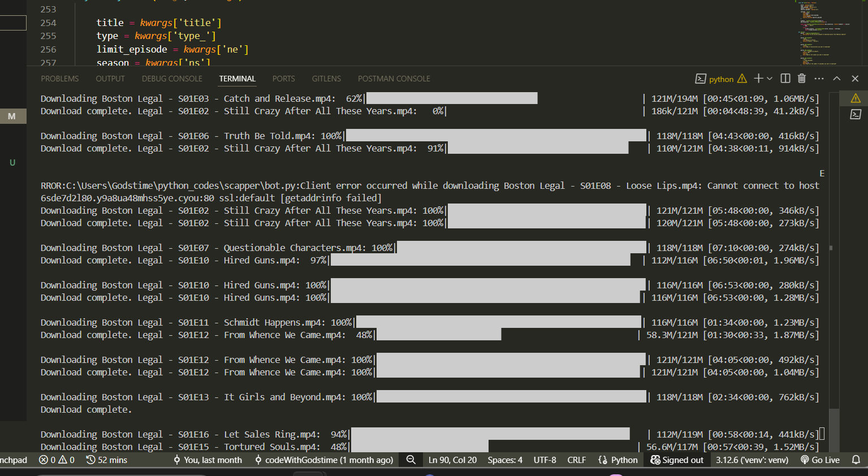Open the launchpad status bar item
This screenshot has width=868, height=476.
14,460
